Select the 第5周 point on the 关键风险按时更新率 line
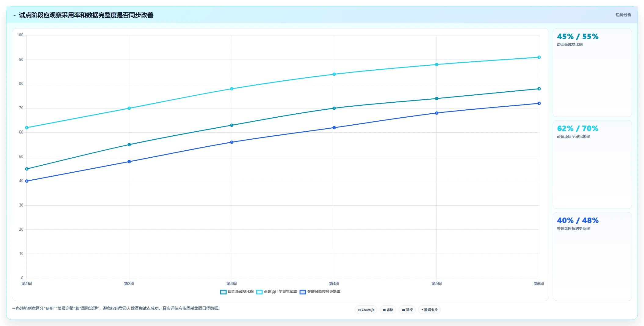Image resolution: width=644 pixels, height=326 pixels. click(436, 113)
